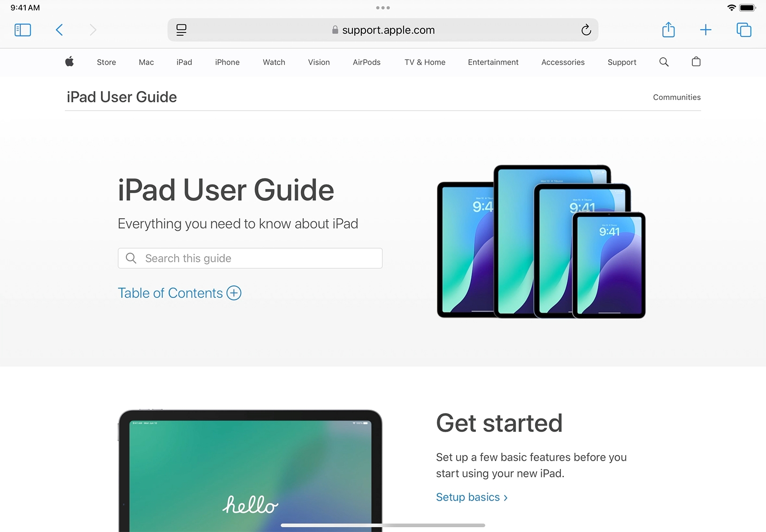Image resolution: width=766 pixels, height=532 pixels.
Task: Open the Apple site search
Action: [x=664, y=62]
